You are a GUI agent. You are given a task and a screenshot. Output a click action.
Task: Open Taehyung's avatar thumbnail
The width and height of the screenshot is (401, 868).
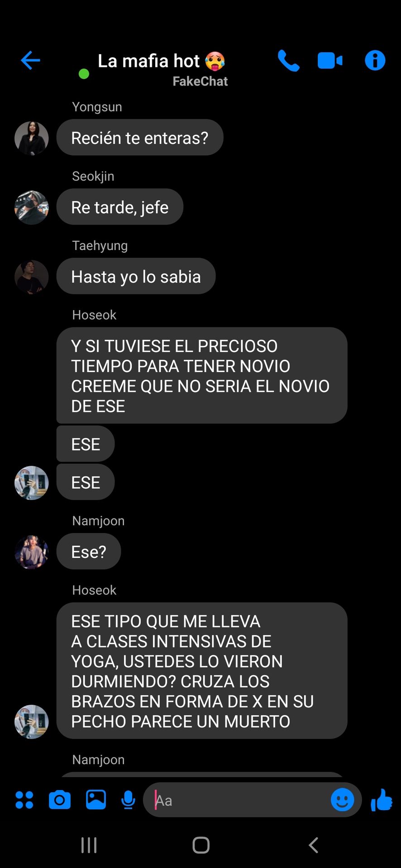[x=32, y=277]
